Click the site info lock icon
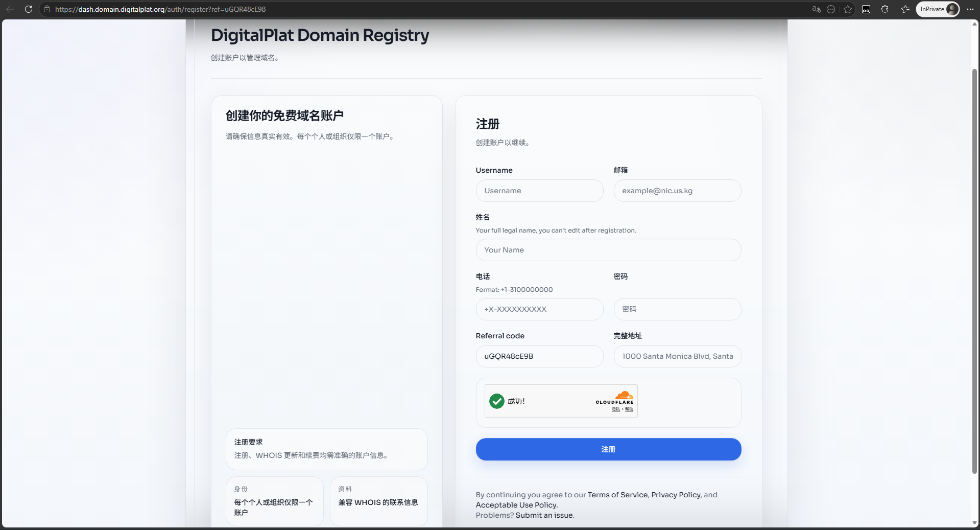 47,9
